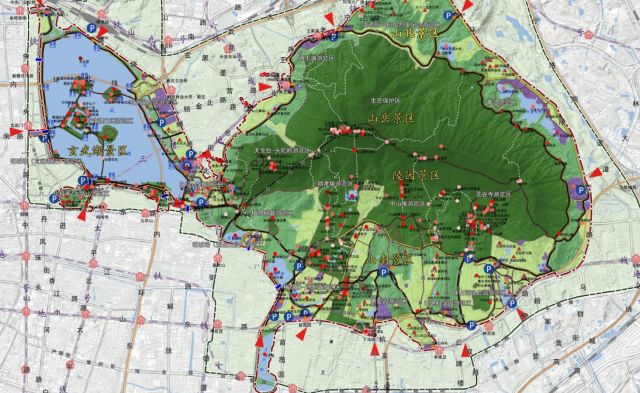The height and width of the screenshot is (393, 640).
Task: Select the parking icon on the lake's east-shore purple strip
Action: [x=162, y=122]
